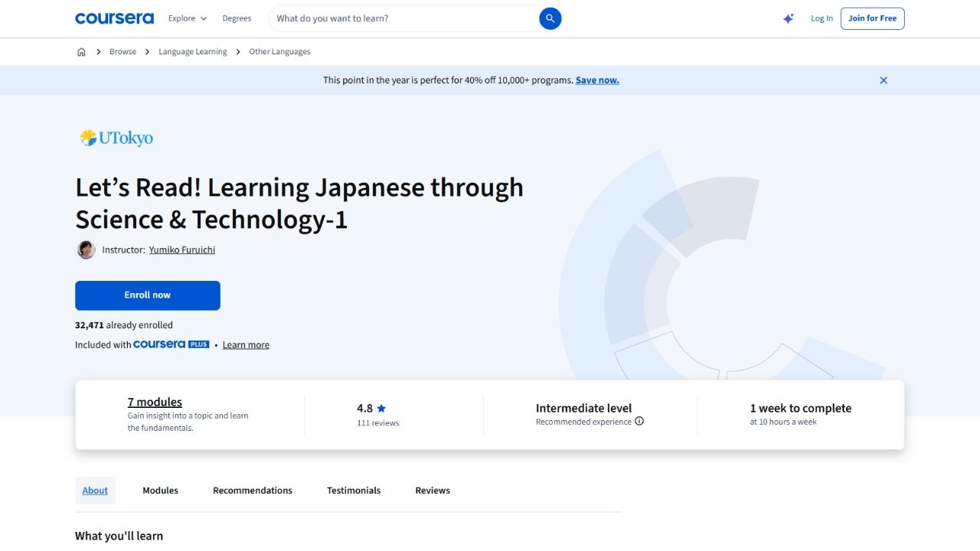This screenshot has width=980, height=551.
Task: Open the Language Learning breadcrumb
Action: pyautogui.click(x=193, y=52)
